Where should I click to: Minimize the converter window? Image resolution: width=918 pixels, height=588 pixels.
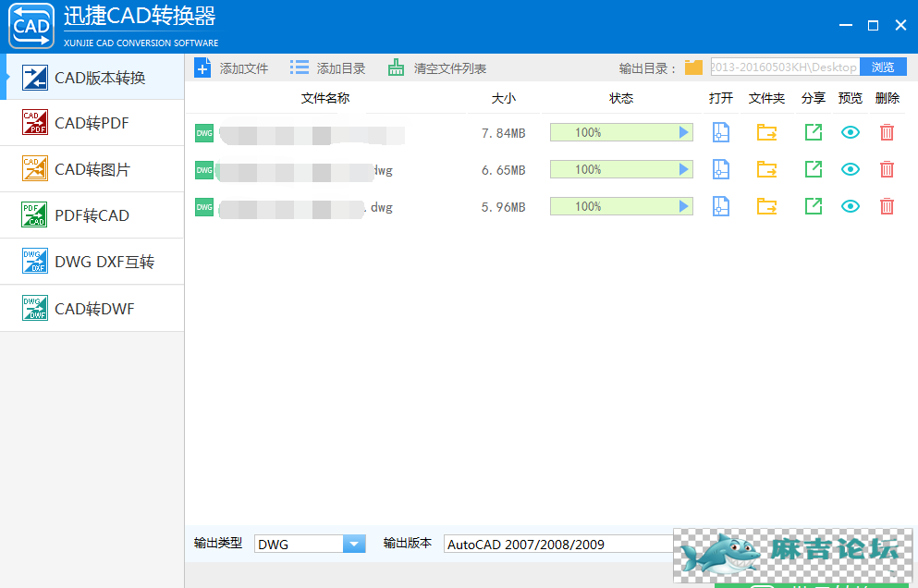[845, 25]
